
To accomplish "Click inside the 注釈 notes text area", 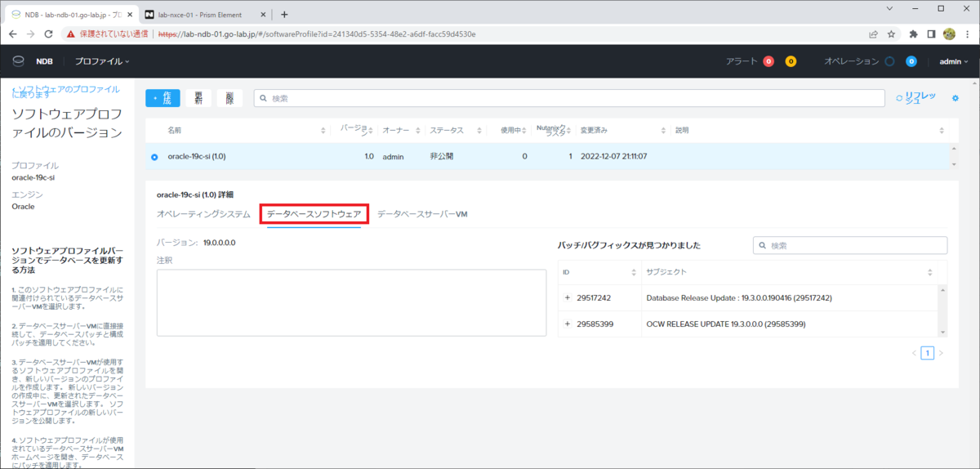I will pos(351,302).
